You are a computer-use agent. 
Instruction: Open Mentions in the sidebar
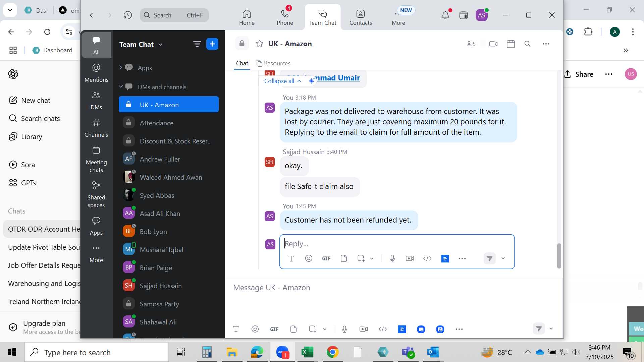(96, 73)
